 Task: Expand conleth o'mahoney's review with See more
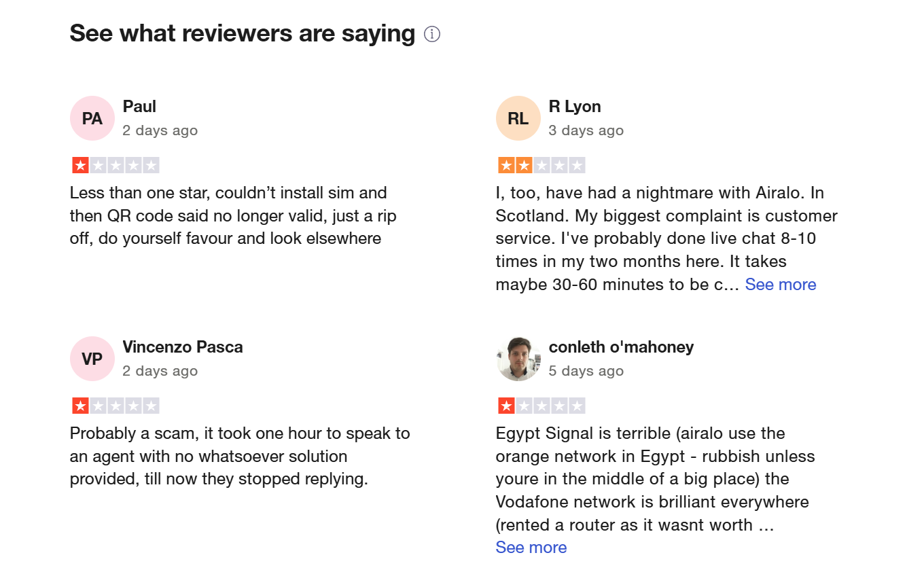click(531, 548)
